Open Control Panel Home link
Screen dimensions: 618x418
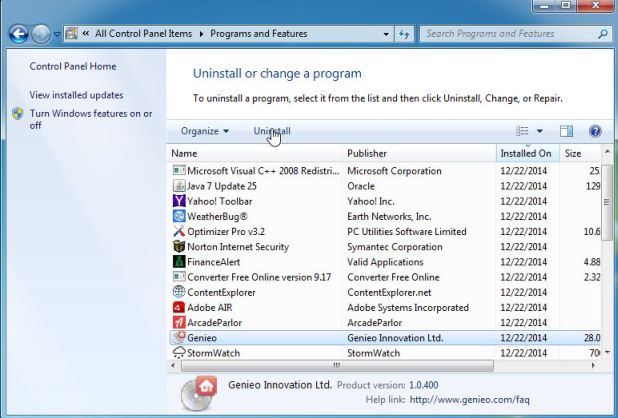73,66
